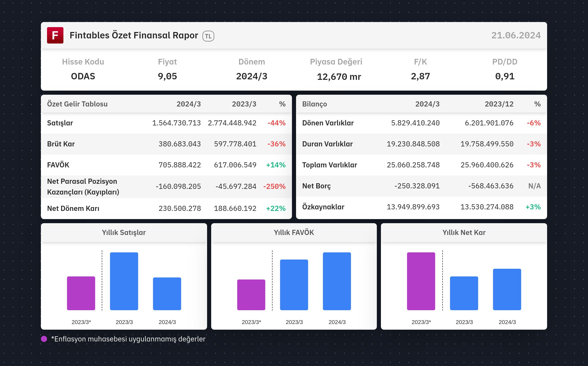Click the Fiyat value 9,05
This screenshot has height=366, width=588.
[167, 76]
